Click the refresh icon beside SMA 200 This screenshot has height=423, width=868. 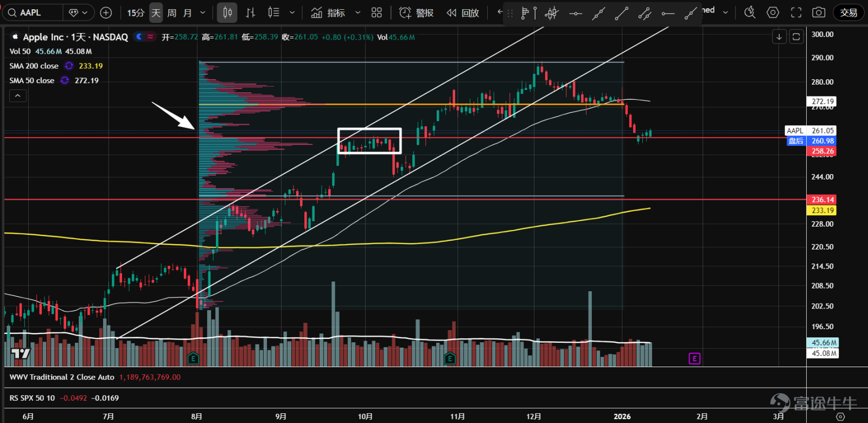coord(69,66)
